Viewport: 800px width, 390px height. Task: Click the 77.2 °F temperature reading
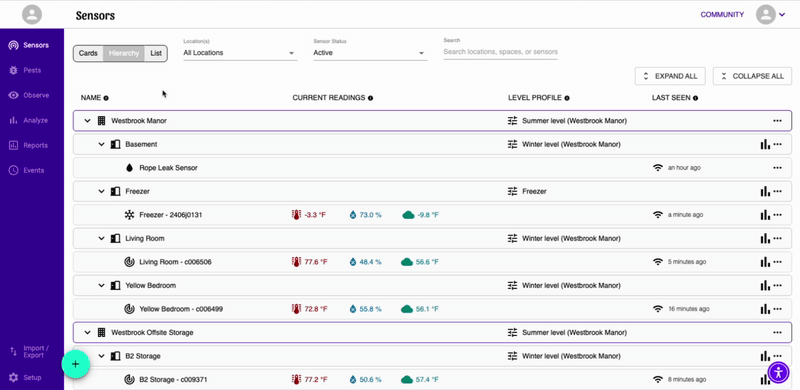pos(309,379)
